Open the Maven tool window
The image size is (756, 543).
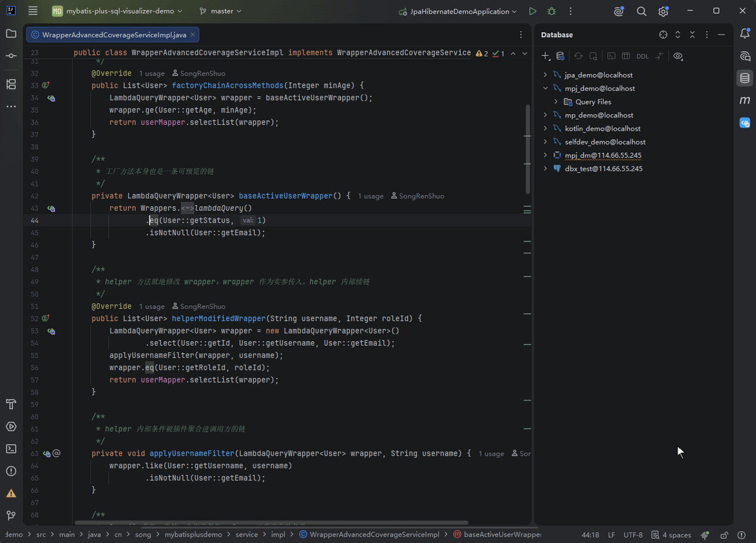[745, 100]
